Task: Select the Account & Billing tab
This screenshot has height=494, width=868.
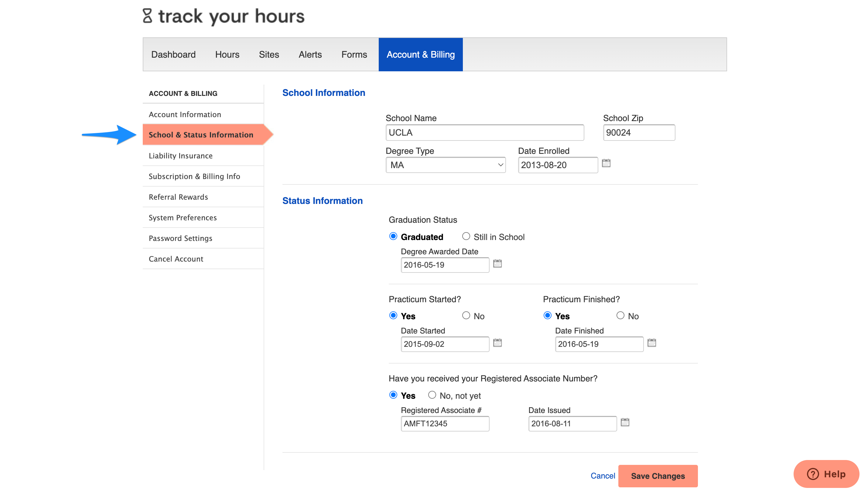Action: (x=420, y=54)
